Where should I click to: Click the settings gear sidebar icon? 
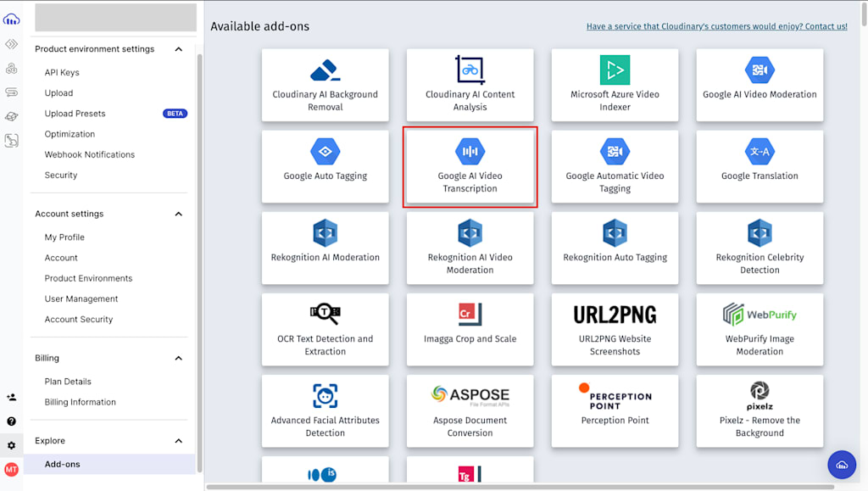point(11,445)
